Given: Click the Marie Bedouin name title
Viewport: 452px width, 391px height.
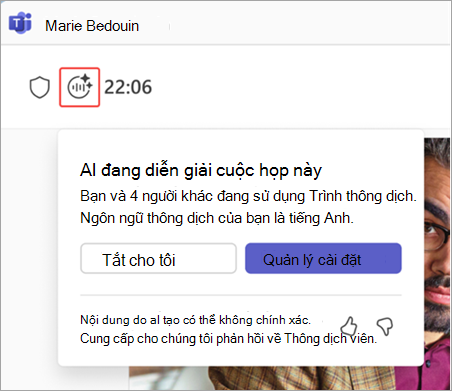Looking at the screenshot, I should [92, 26].
